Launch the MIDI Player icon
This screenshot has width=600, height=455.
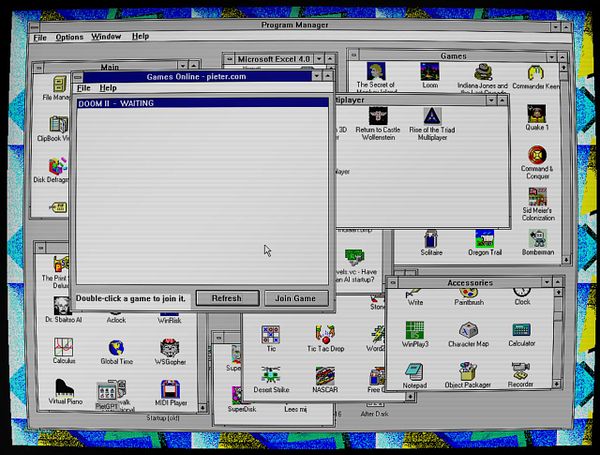[x=170, y=389]
